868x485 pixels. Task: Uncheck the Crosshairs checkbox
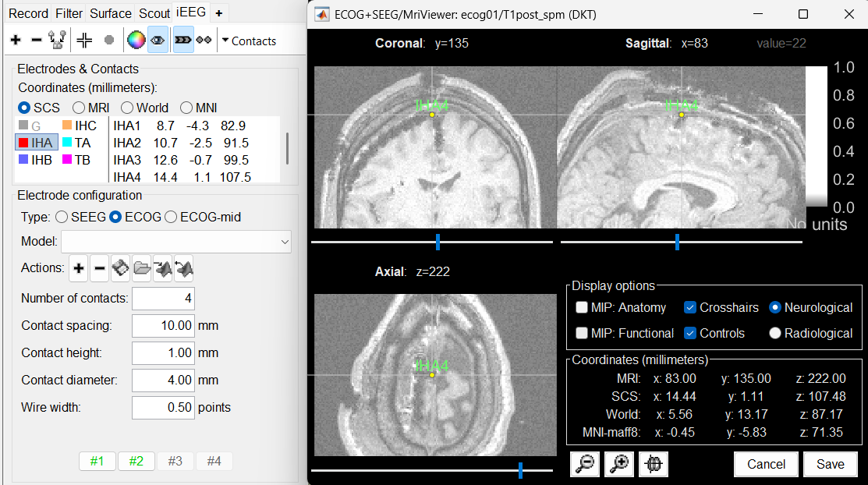690,308
